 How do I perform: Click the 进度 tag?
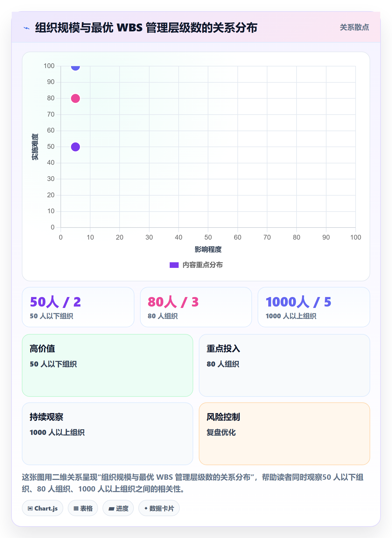[118, 508]
